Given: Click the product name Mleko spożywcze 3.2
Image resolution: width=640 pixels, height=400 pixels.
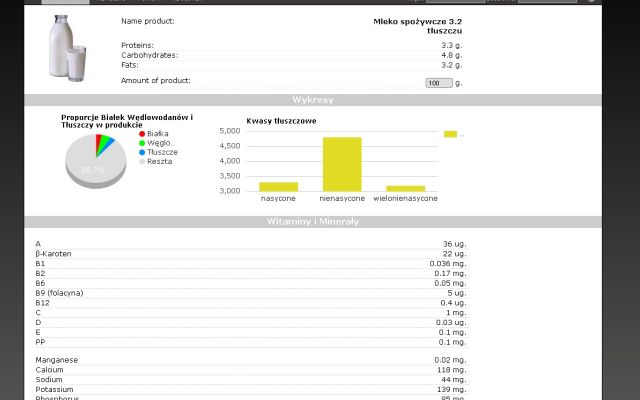Looking at the screenshot, I should tap(418, 25).
